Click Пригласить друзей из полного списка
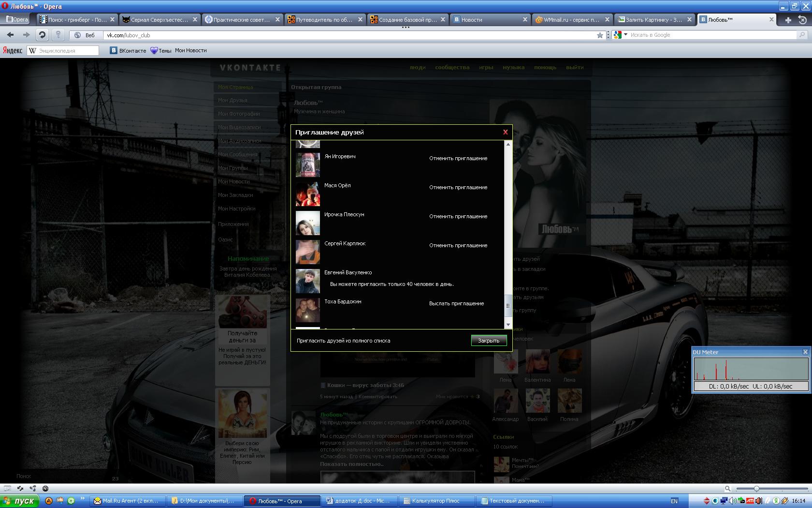This screenshot has height=508, width=812. coord(343,341)
